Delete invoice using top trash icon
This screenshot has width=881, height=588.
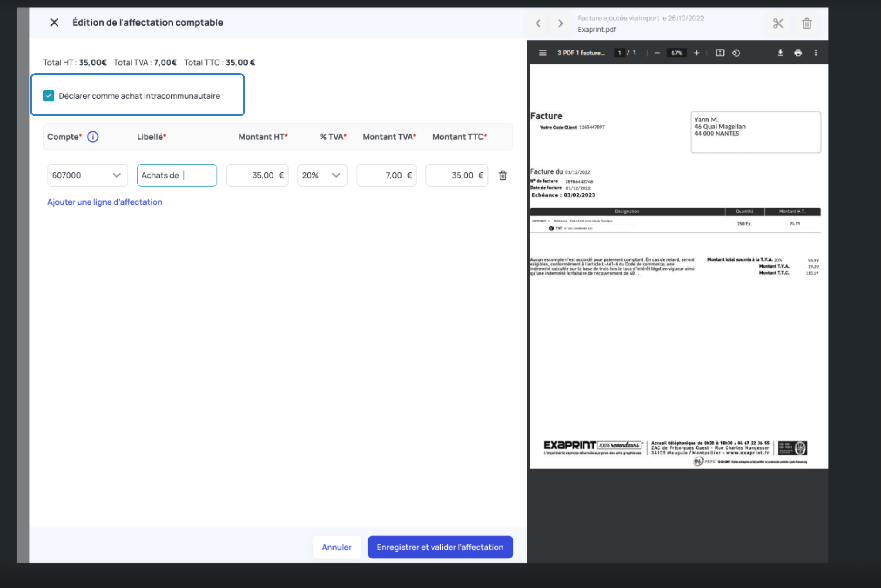click(807, 23)
